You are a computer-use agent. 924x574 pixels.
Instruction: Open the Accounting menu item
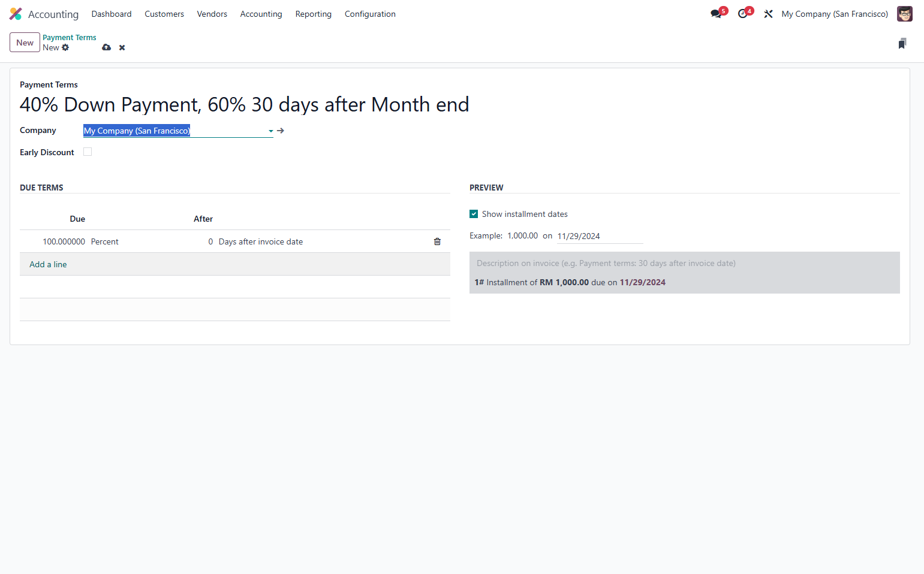coord(261,14)
